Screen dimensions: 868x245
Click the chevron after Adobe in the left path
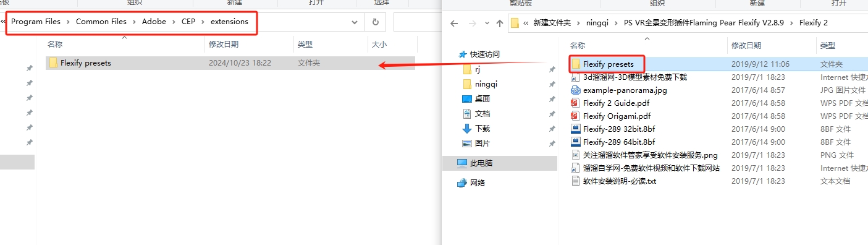(x=174, y=22)
